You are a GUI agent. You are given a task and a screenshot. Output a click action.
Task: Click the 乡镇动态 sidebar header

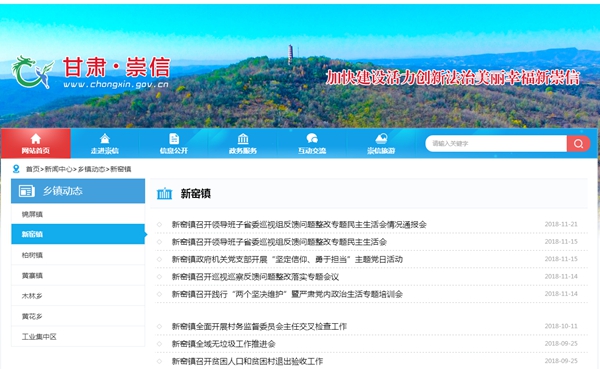[x=78, y=191]
